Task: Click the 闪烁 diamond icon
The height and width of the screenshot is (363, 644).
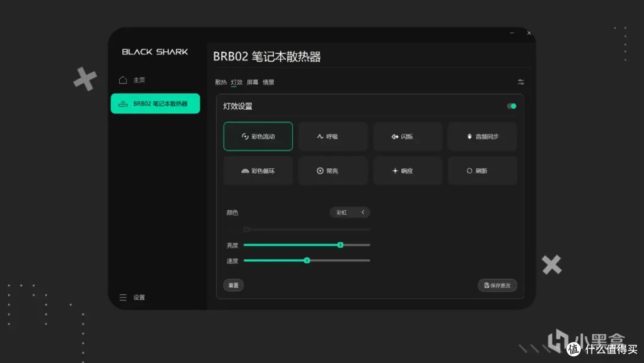Action: pyautogui.click(x=395, y=137)
